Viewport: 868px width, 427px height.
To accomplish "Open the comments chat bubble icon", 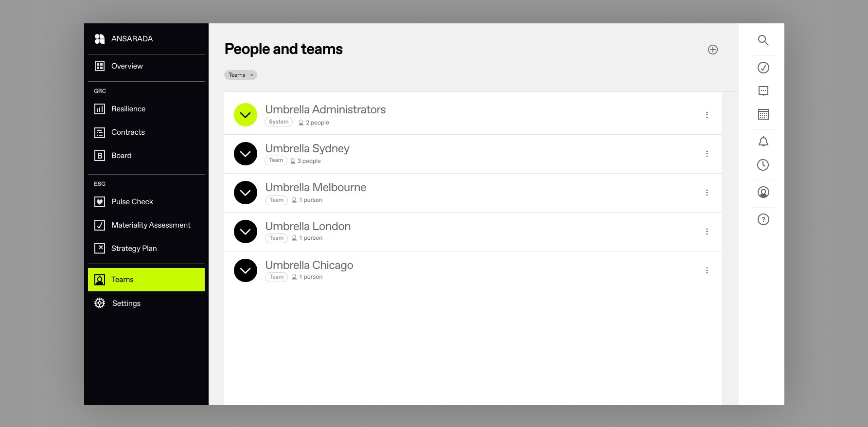I will (x=763, y=91).
